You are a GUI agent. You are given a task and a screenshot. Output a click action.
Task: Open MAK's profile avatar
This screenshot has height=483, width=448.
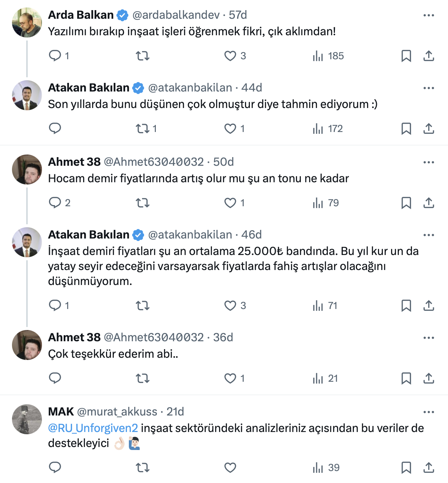27,419
